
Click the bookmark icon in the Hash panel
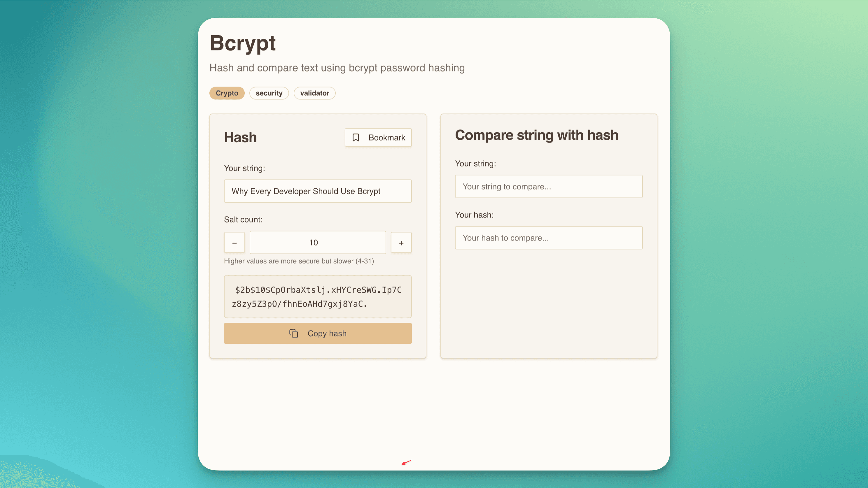(356, 137)
